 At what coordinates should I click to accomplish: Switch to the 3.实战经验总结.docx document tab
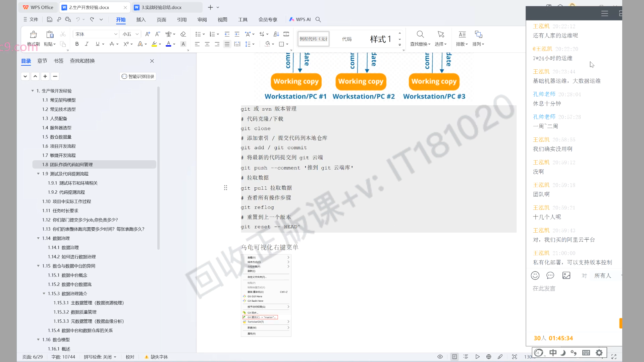pyautogui.click(x=161, y=7)
